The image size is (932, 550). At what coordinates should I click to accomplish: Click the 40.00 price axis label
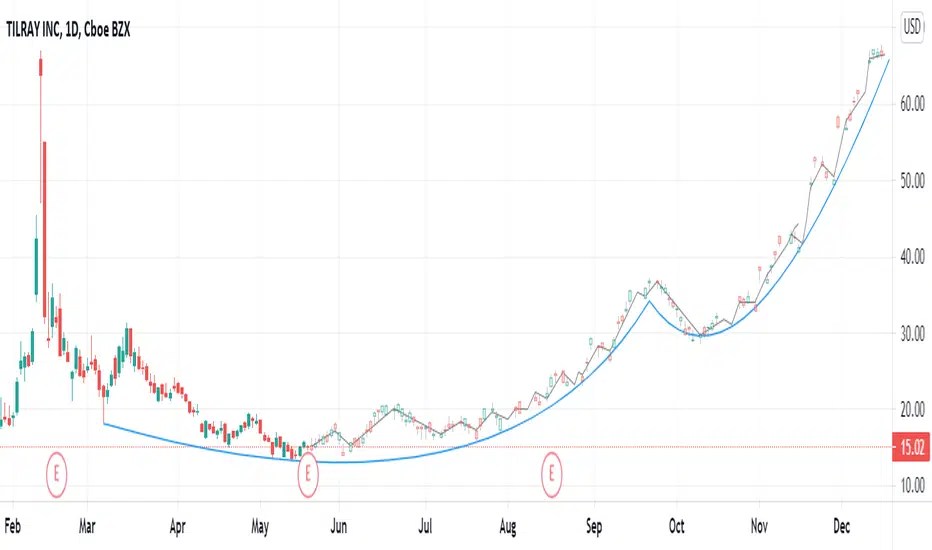tap(912, 257)
